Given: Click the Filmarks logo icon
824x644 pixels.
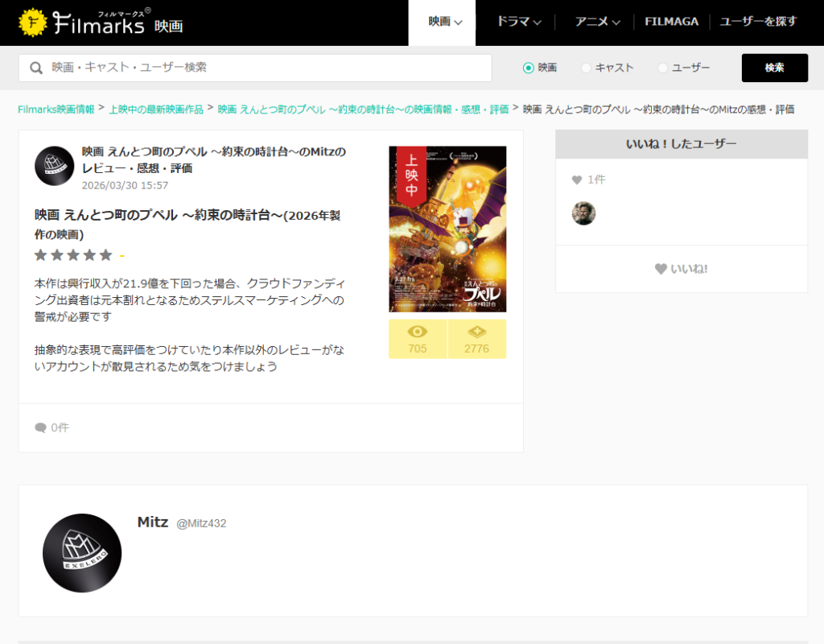Looking at the screenshot, I should [x=33, y=23].
